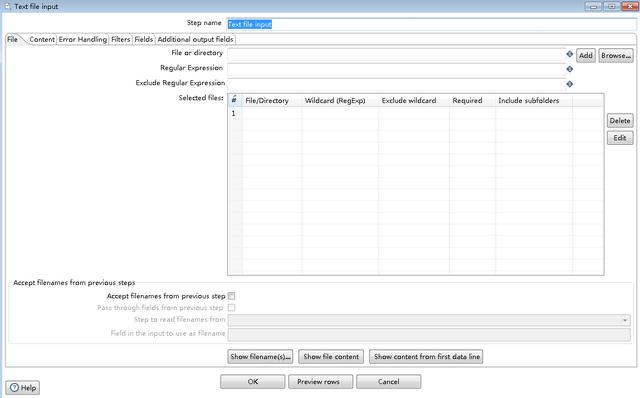Click Show file content button
Image resolution: width=640 pixels, height=398 pixels.
[331, 357]
